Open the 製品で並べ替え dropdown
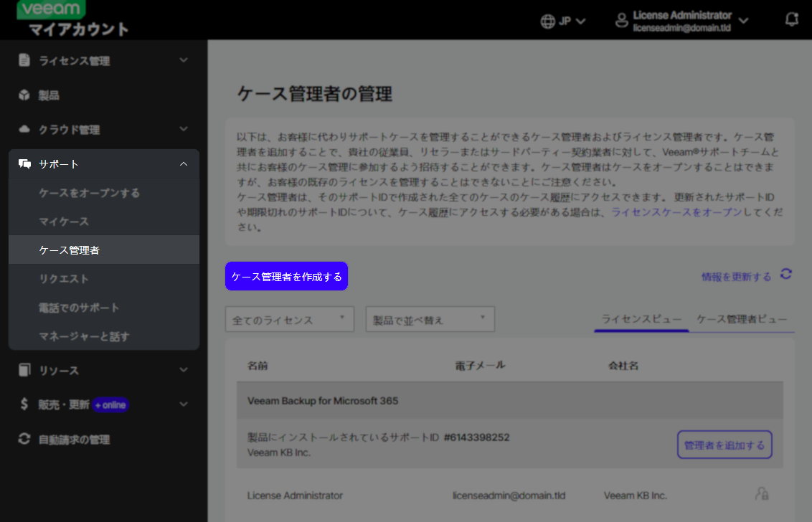The image size is (812, 522). point(429,318)
